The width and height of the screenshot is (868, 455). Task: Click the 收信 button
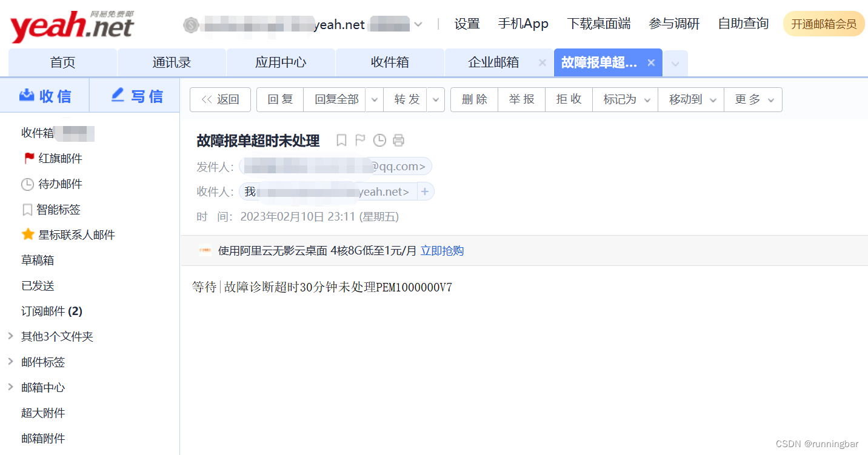(x=45, y=96)
